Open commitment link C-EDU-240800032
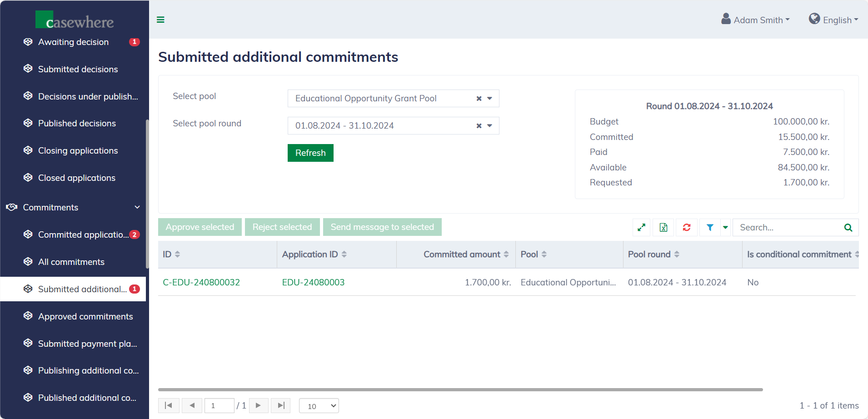Image resolution: width=868 pixels, height=419 pixels. (x=201, y=282)
